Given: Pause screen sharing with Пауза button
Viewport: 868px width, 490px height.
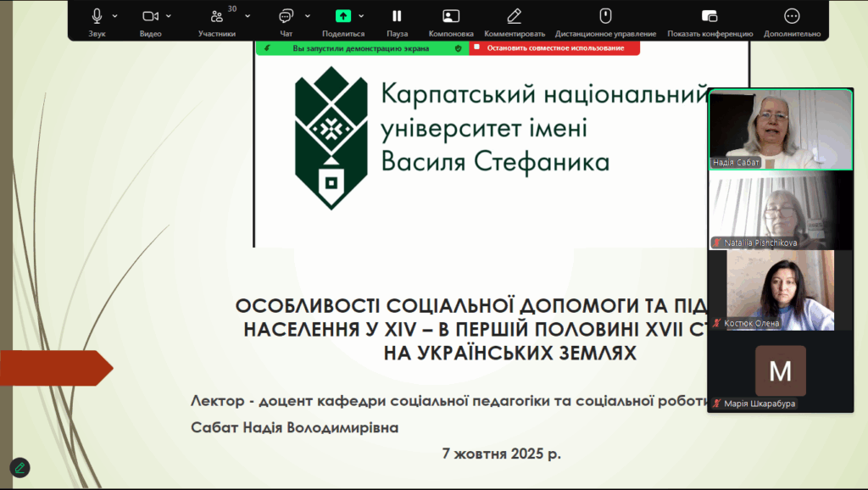Looking at the screenshot, I should pos(397,16).
